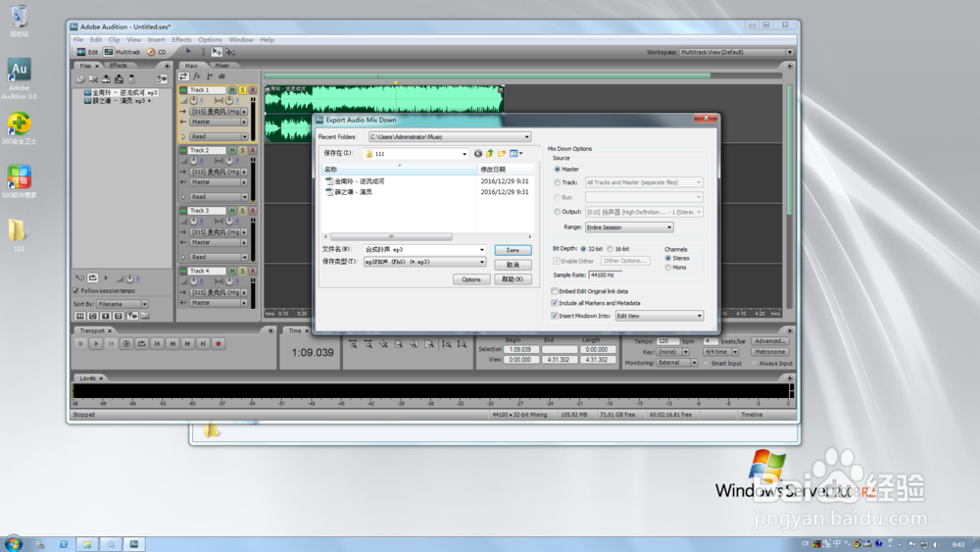Click the Import File icon in Files panel
Viewport: 980px width, 552px height.
pyautogui.click(x=80, y=79)
